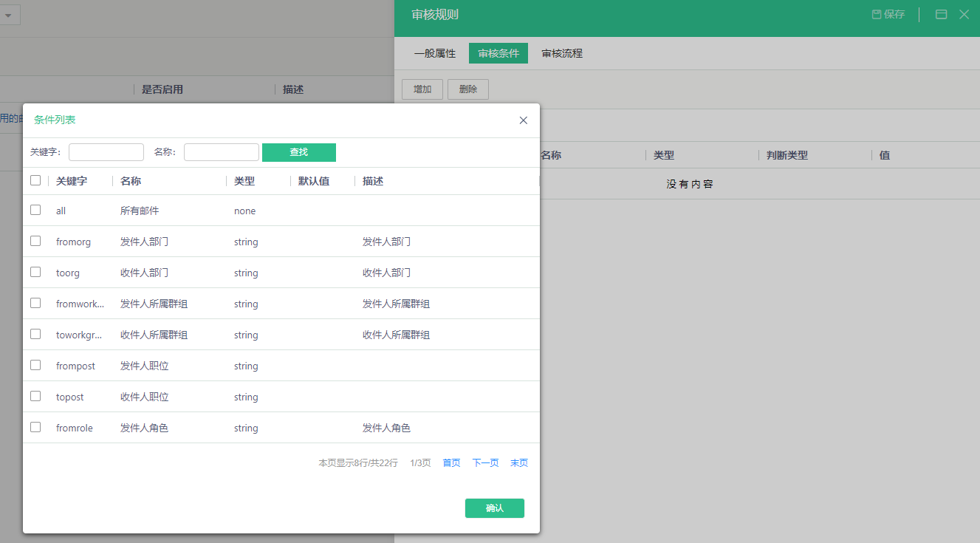
Task: Switch to the 审核流程 tab
Action: (x=562, y=53)
